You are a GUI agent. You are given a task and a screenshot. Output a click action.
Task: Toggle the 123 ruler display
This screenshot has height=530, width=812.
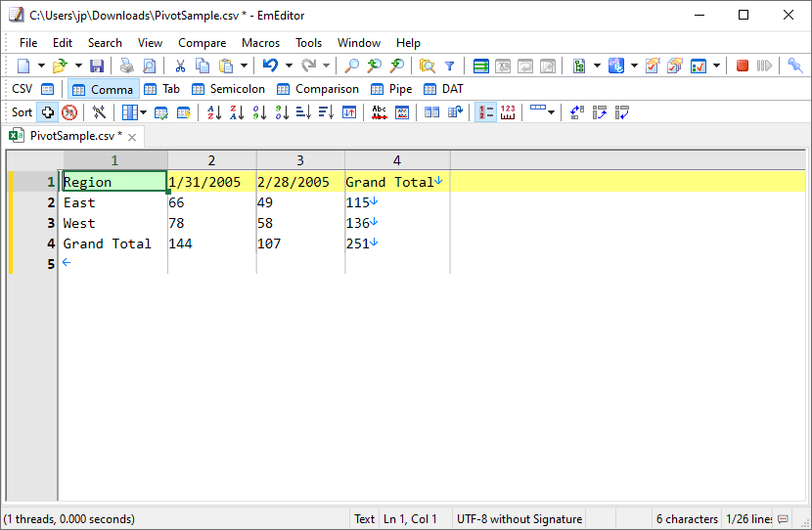[508, 112]
